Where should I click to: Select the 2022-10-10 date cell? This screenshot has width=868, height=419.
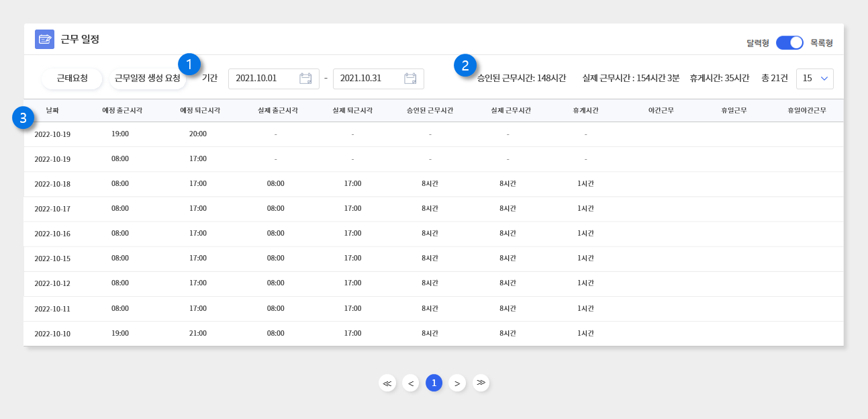(x=52, y=334)
